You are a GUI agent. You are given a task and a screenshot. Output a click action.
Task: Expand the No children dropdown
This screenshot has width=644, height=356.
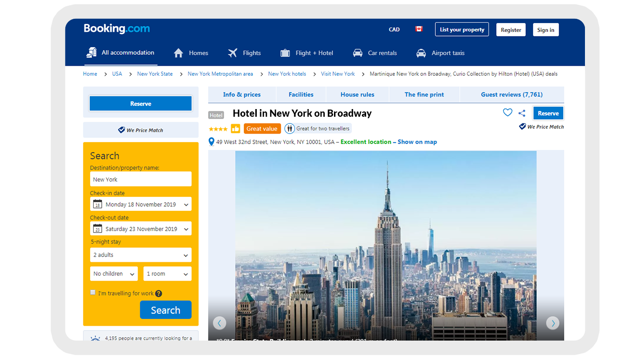point(114,274)
